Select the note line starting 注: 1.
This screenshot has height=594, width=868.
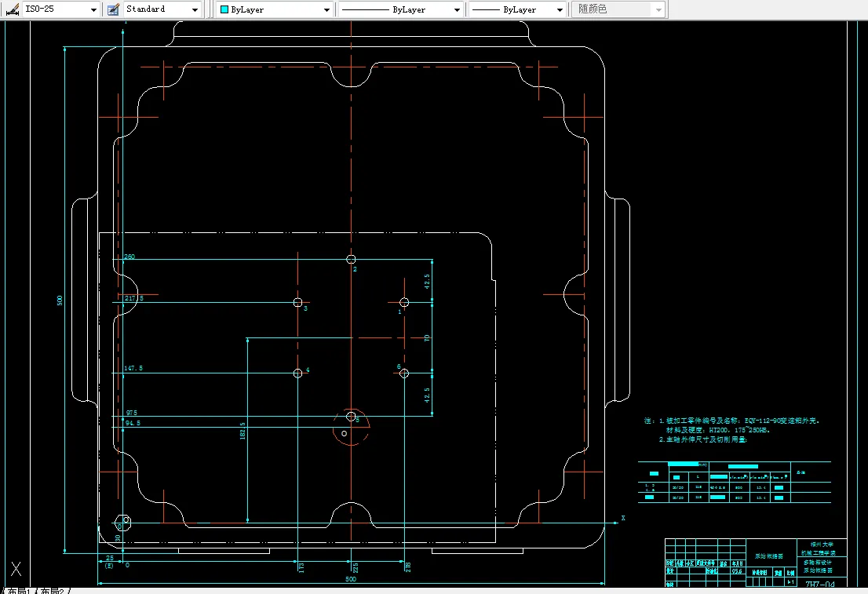(731, 421)
